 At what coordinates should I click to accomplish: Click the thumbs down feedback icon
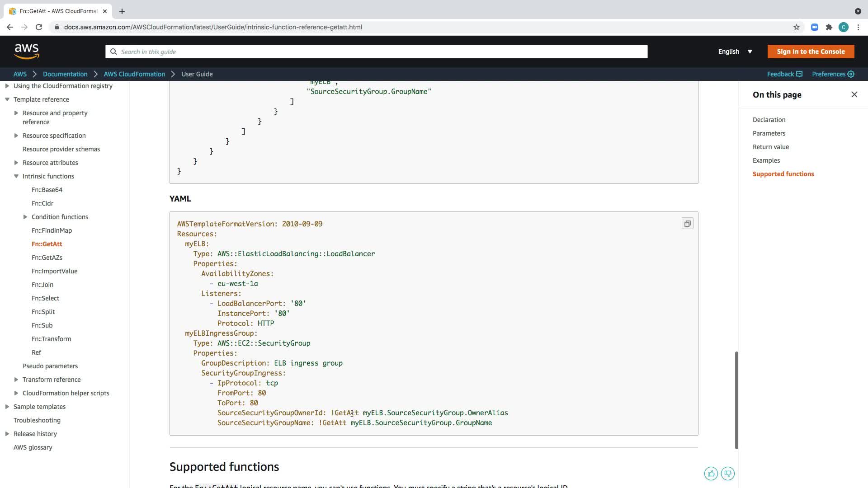pyautogui.click(x=727, y=474)
